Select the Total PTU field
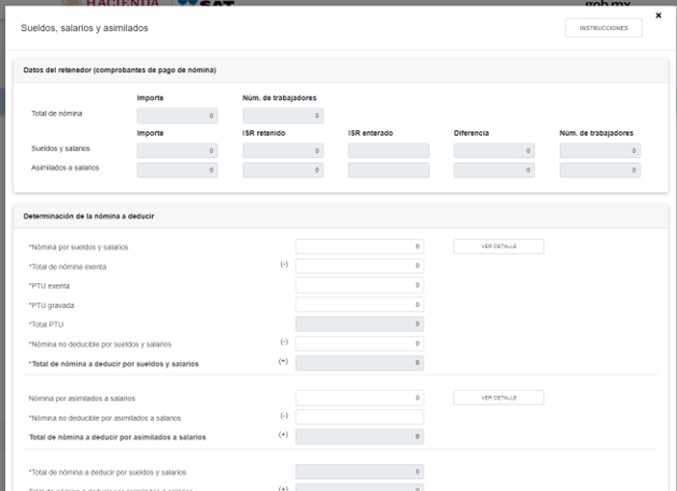The height and width of the screenshot is (491, 677). coord(359,324)
